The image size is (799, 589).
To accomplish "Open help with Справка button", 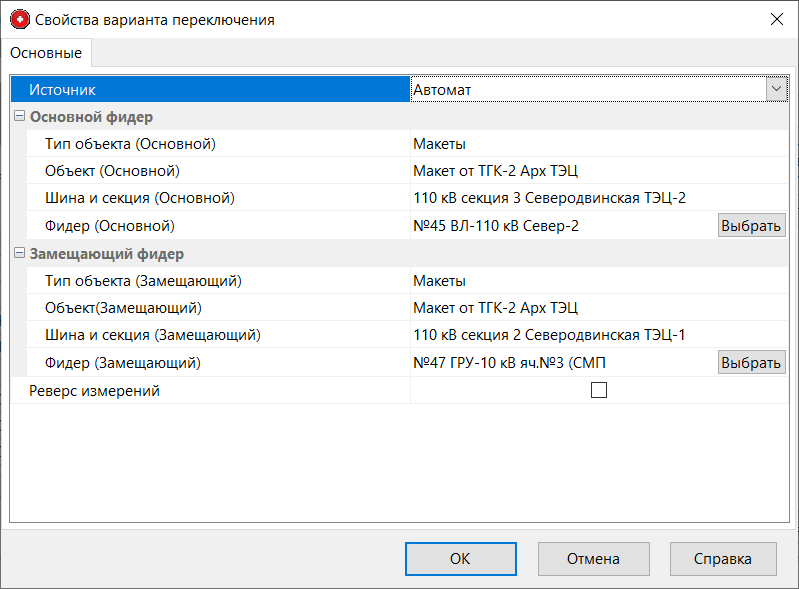I will point(724,559).
